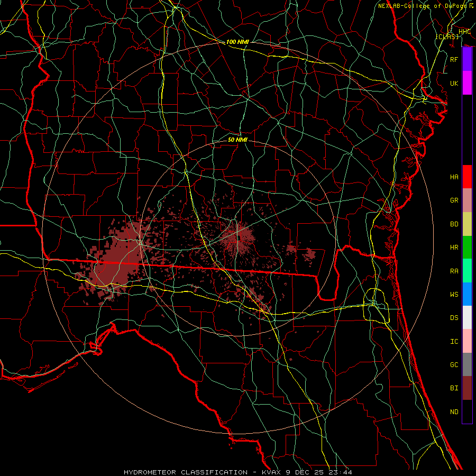
Task: Click the WS blue legend swatch
Action: click(x=467, y=294)
